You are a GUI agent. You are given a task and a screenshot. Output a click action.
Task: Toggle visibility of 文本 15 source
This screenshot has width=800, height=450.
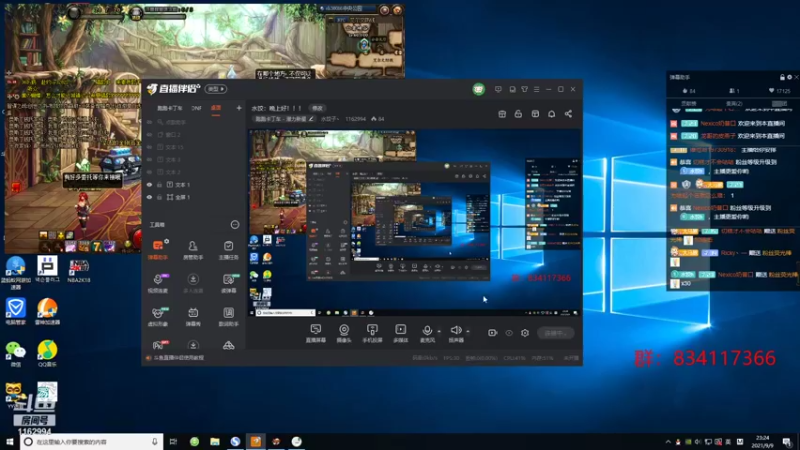[149, 147]
